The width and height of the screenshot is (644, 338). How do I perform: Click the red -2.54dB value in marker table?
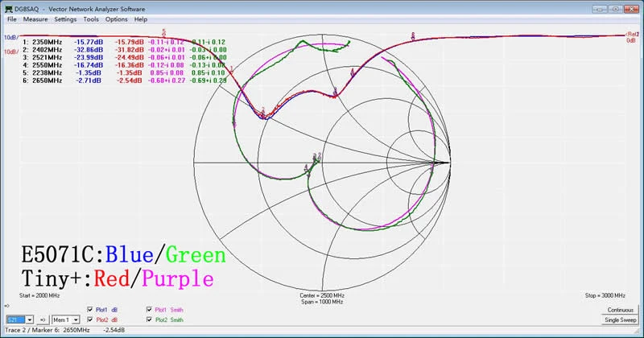tap(130, 80)
